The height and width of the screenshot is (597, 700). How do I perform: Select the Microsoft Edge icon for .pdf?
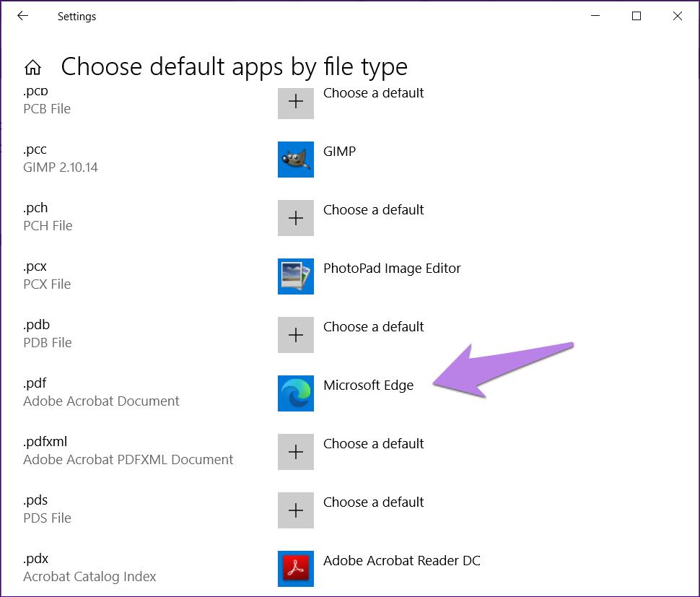coord(295,393)
